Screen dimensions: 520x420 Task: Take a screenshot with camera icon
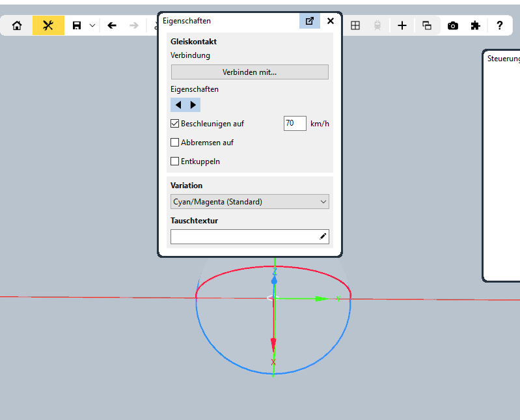click(453, 25)
